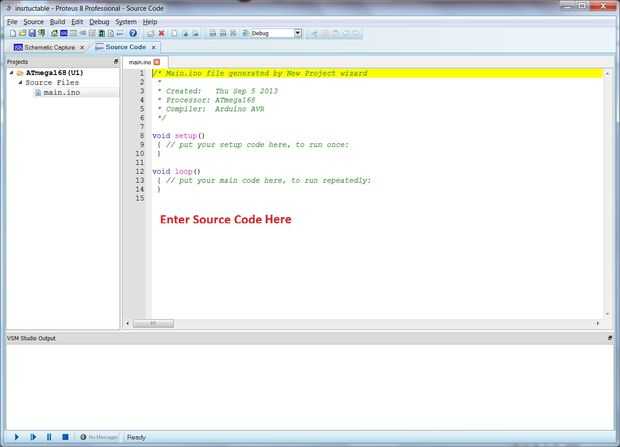Click the editor's scroll-left arrow
The height and width of the screenshot is (447, 620).
(127, 324)
